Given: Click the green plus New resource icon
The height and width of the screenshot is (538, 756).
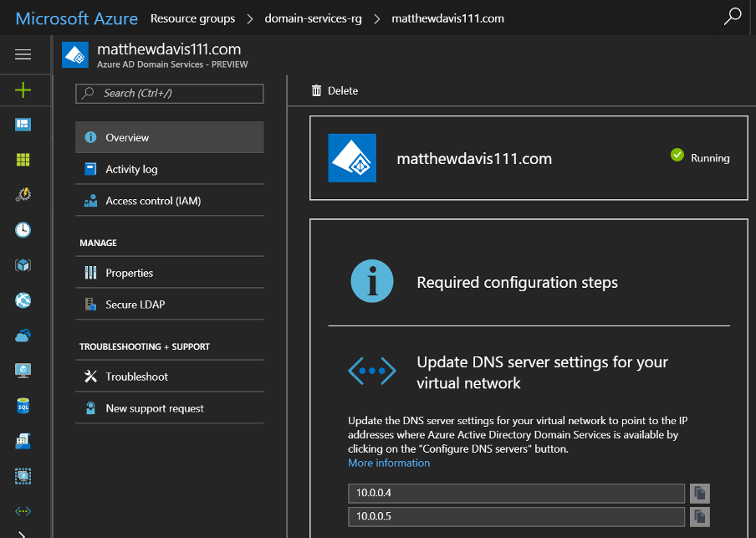Looking at the screenshot, I should coord(23,90).
